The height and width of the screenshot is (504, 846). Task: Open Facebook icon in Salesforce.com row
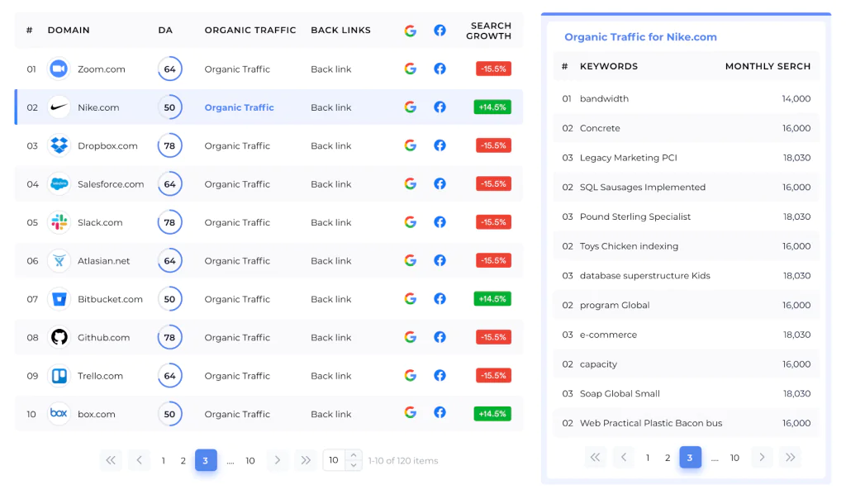440,183
